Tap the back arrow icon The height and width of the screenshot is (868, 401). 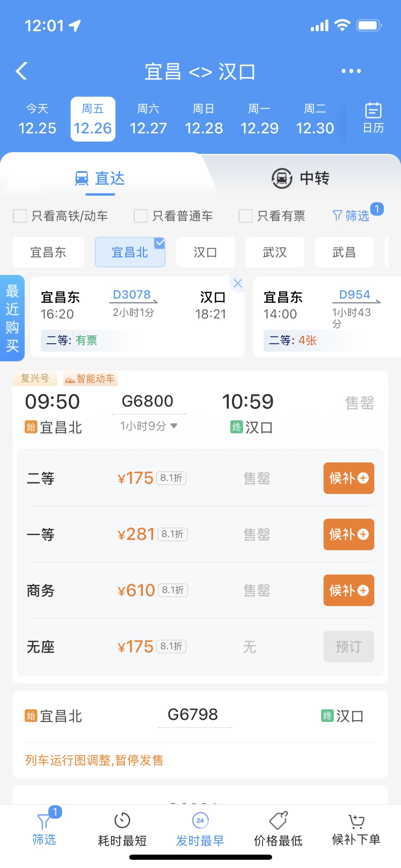22,71
